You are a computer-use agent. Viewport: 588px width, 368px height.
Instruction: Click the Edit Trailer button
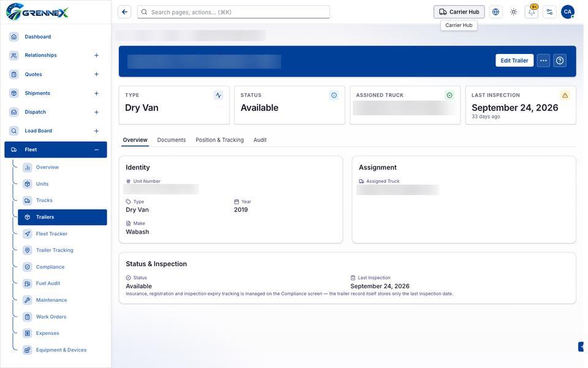(514, 61)
